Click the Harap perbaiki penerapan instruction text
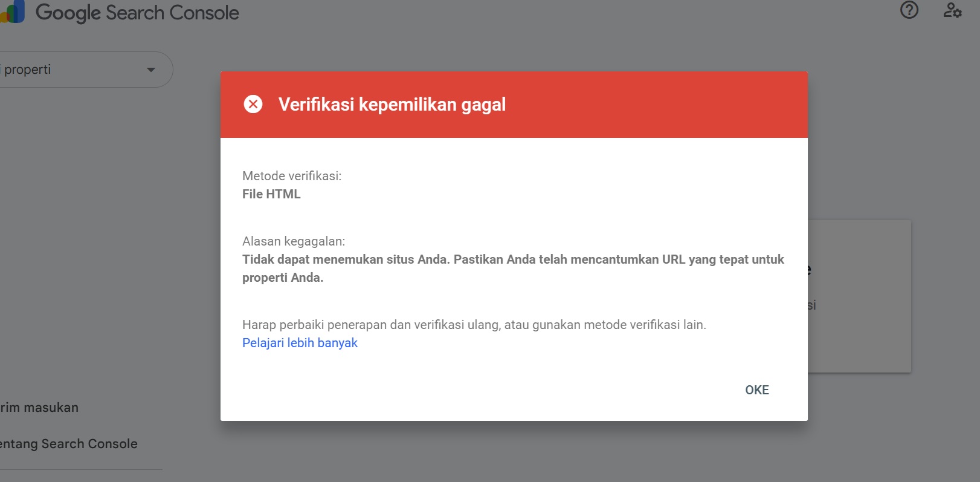Screen dimensions: 980x482 [474, 325]
